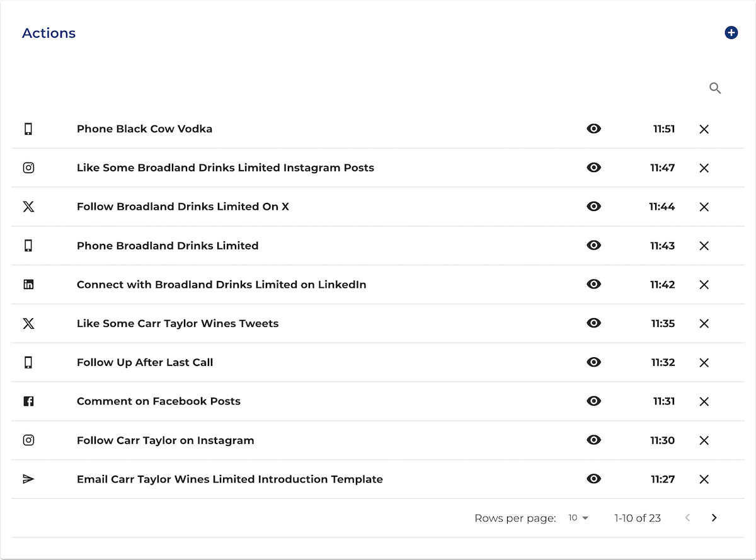756x560 pixels.
Task: Delete the Follow Up After Last Call action
Action: [x=704, y=363]
